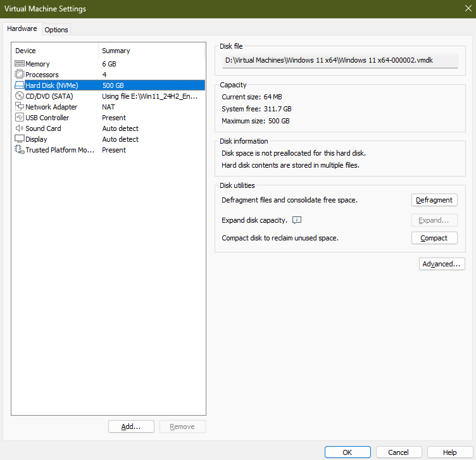Select the CD/DVD (SATA) row label
Screen dimensions: 476x460
click(49, 96)
